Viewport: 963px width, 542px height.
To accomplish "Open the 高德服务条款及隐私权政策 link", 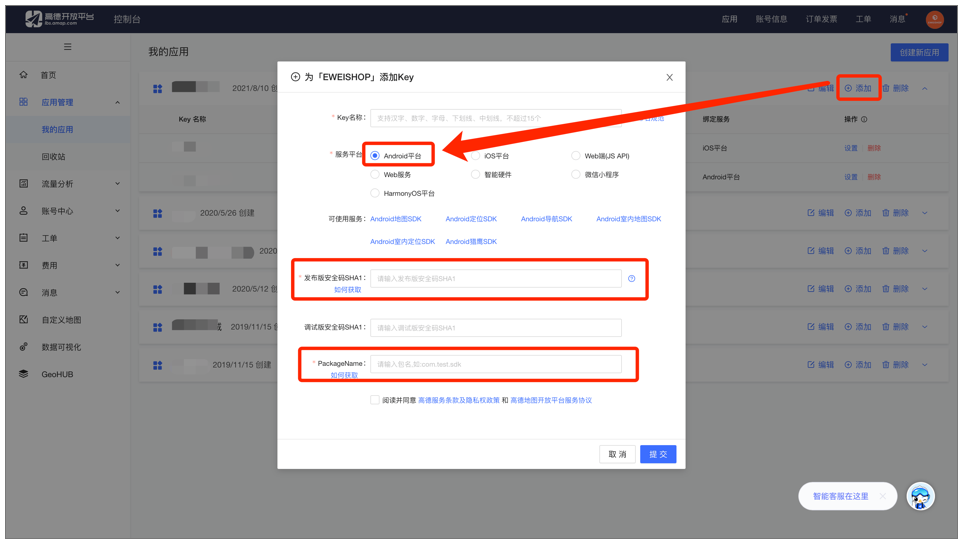I will click(459, 400).
